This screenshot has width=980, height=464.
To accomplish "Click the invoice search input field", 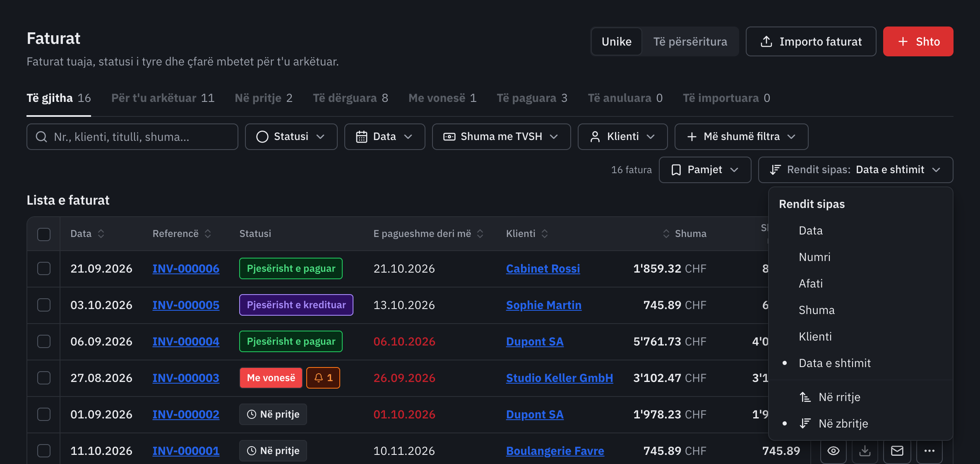I will (132, 137).
